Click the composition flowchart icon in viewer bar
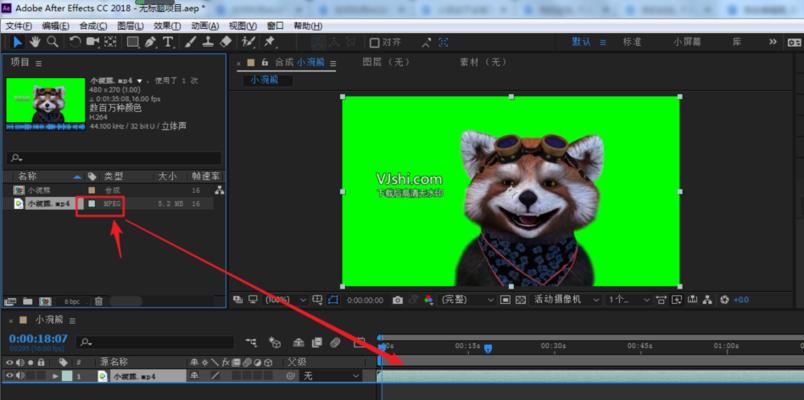Viewport: 804px width, 400px height. (x=707, y=300)
